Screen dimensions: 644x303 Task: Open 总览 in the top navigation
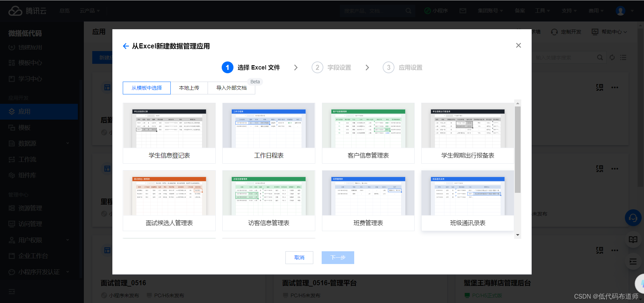coord(64,11)
